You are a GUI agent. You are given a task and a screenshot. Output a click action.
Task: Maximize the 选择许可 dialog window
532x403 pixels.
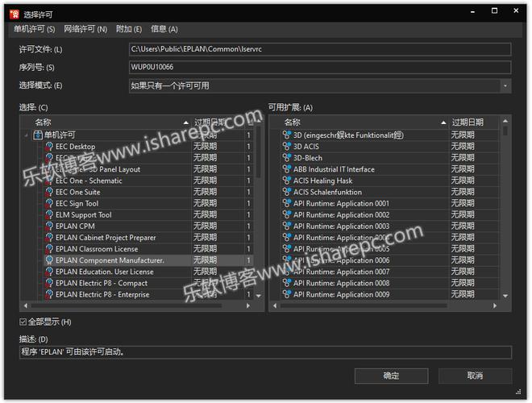click(494, 10)
